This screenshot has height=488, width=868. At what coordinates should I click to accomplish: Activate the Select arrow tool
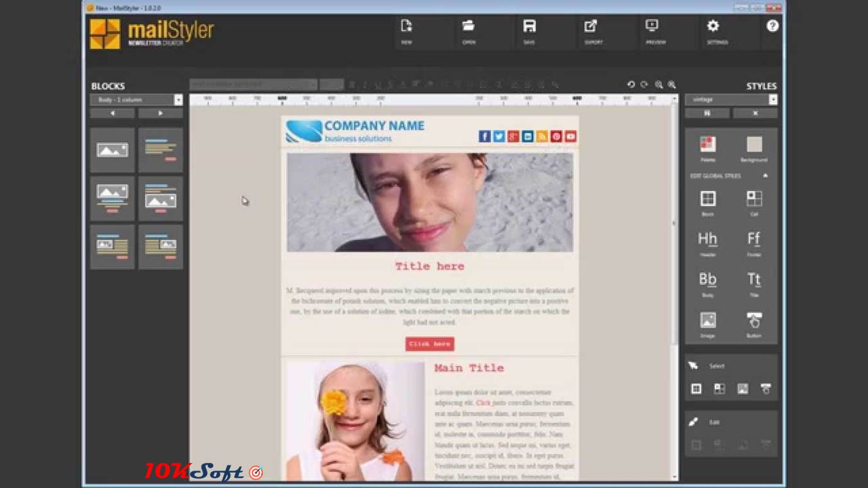(x=693, y=366)
